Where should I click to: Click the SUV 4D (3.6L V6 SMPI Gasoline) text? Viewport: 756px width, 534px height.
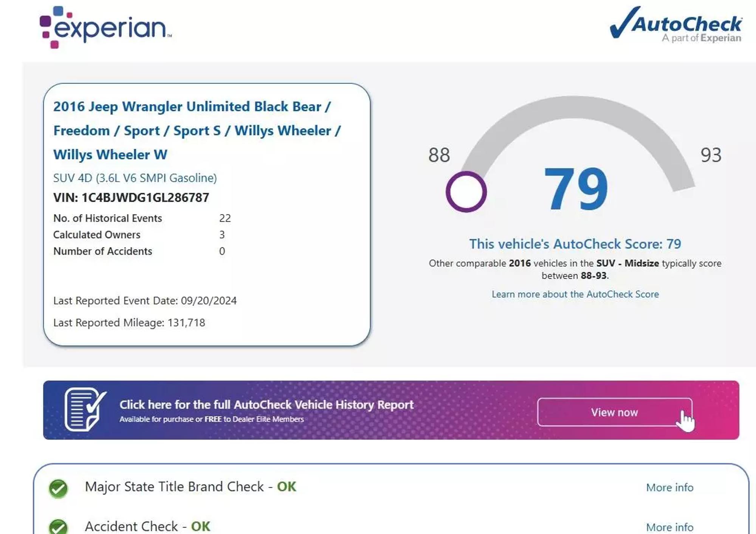click(135, 178)
